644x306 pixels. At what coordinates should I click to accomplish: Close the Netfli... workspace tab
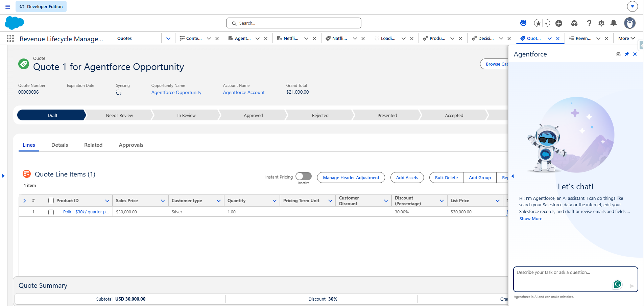coord(314,39)
